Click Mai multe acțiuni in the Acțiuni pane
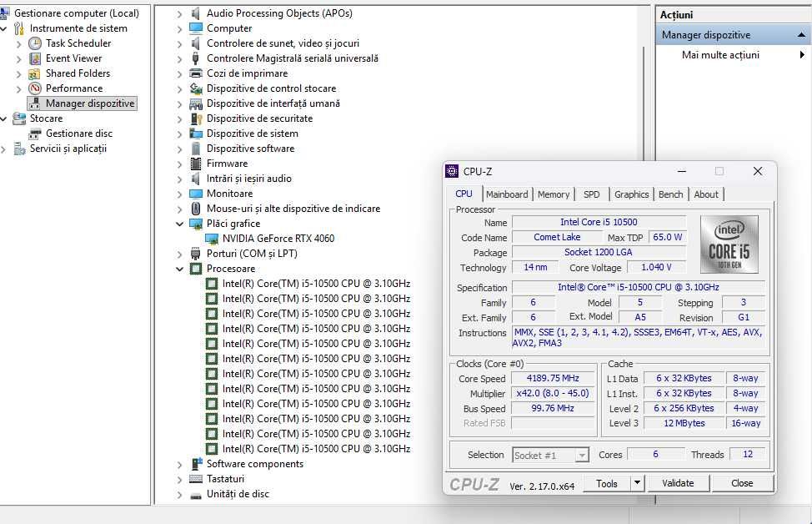 [x=720, y=55]
